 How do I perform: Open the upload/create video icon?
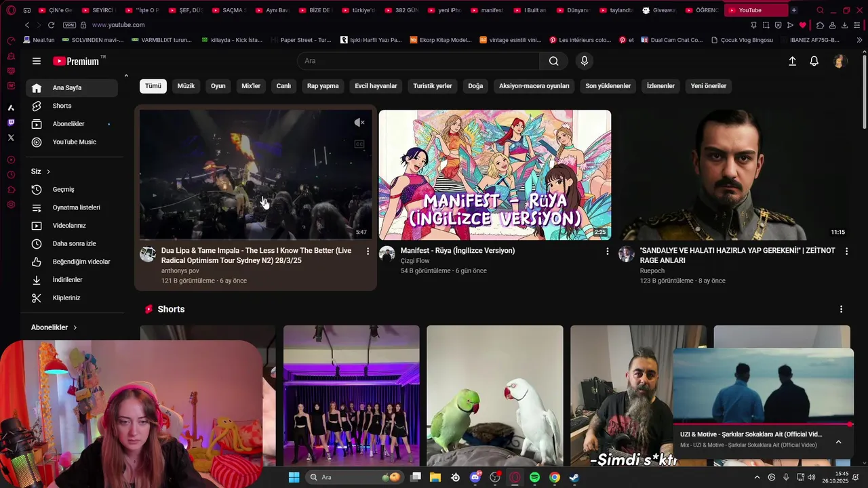(792, 61)
